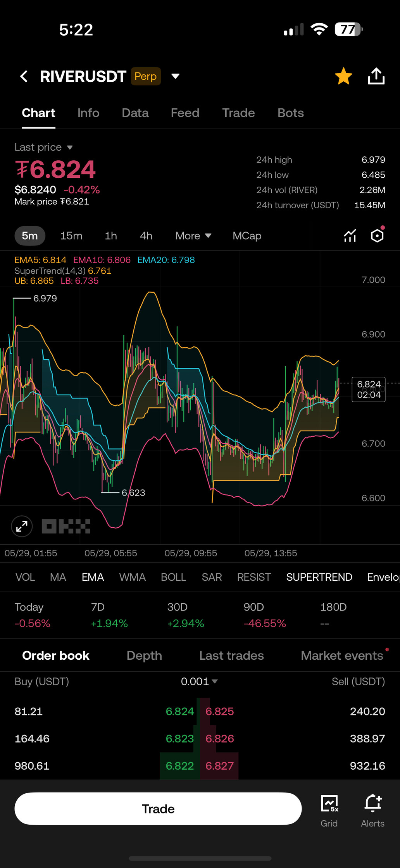Screen dimensions: 400x868
Task: Open the Last price type dropdown
Action: [x=43, y=147]
